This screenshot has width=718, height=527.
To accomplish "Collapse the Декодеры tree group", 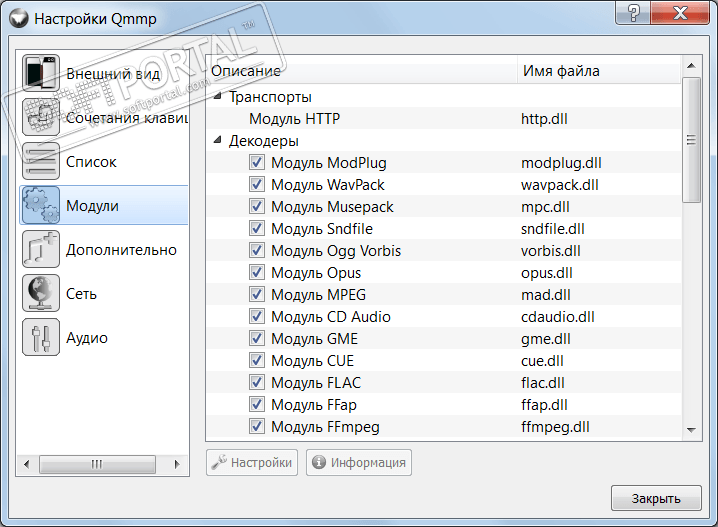I will (x=218, y=141).
